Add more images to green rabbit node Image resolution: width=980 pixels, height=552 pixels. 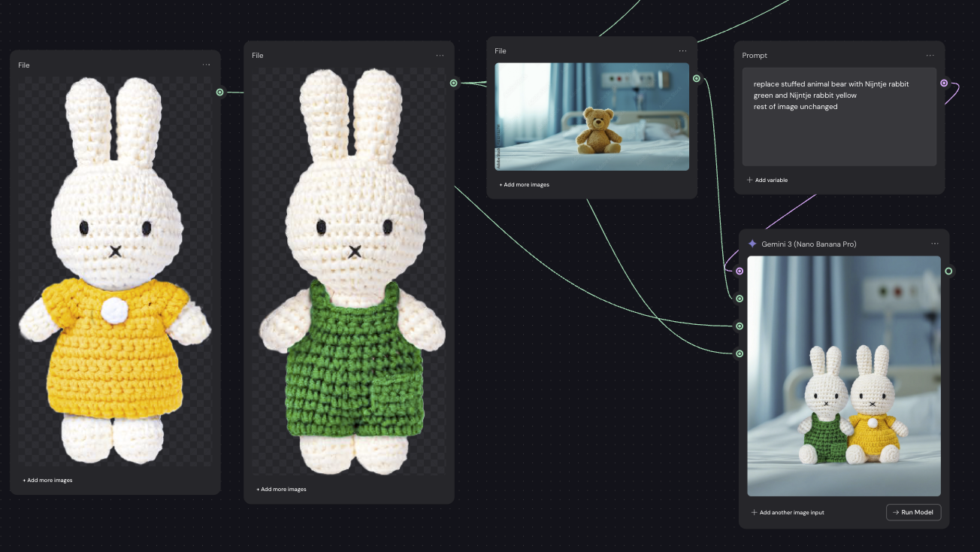(282, 489)
